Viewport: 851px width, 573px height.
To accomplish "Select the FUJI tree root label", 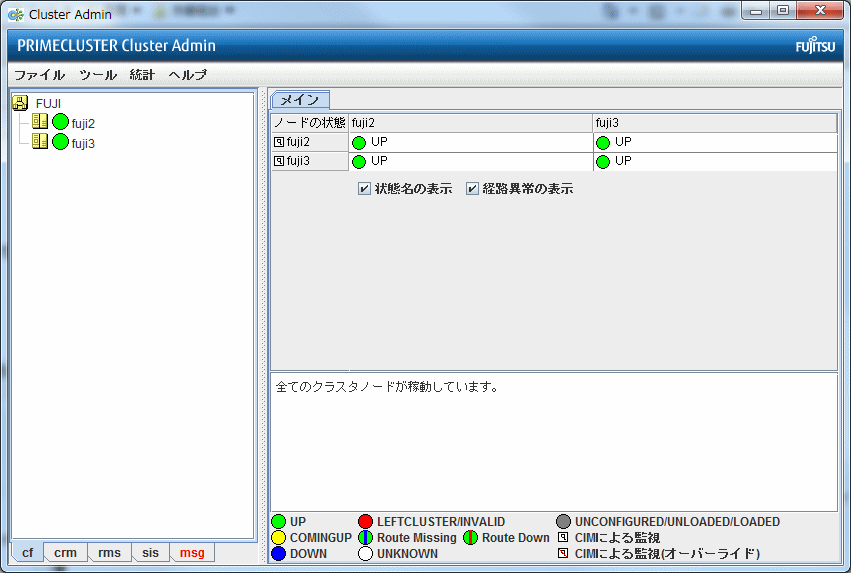I will click(48, 104).
